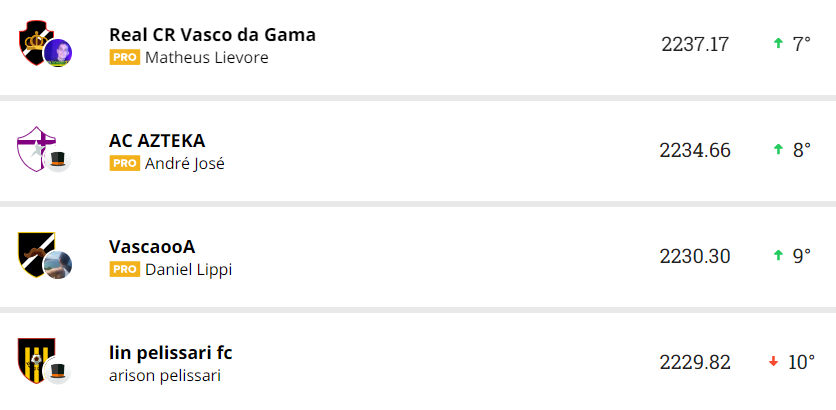Click the green up arrow at 7°
This screenshot has width=836, height=410.
(777, 43)
